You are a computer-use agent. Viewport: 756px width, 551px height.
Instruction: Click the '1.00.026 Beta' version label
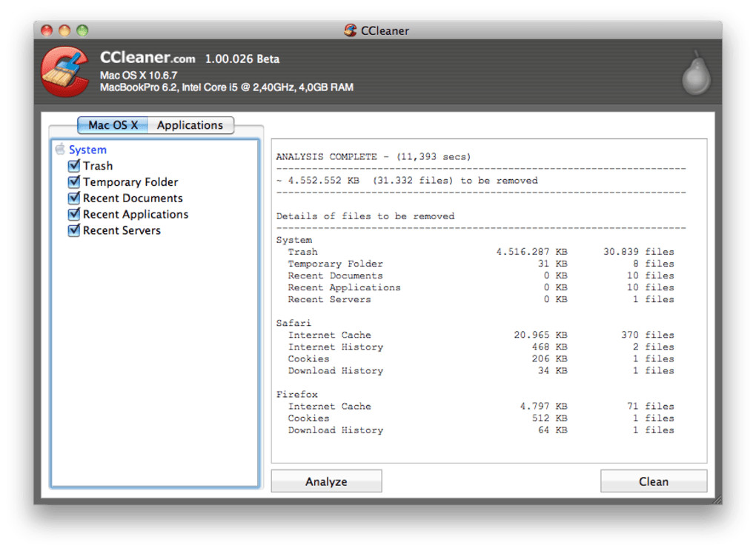point(242,59)
